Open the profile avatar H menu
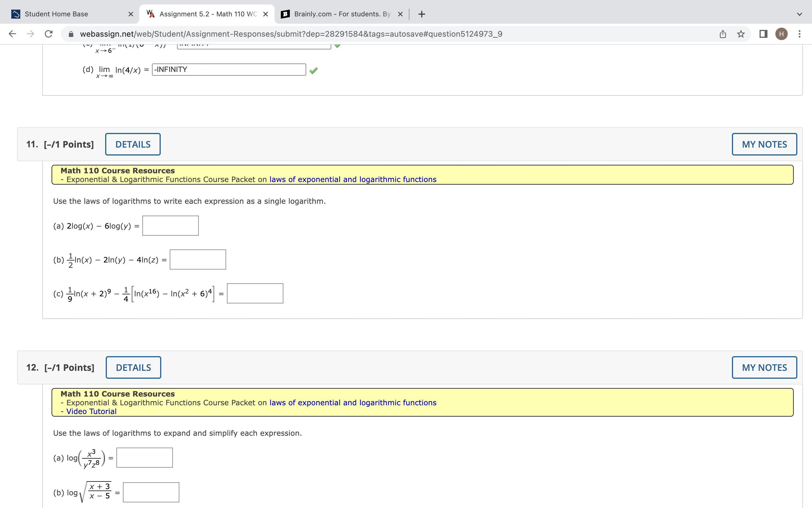This screenshot has width=812, height=508. (x=782, y=34)
